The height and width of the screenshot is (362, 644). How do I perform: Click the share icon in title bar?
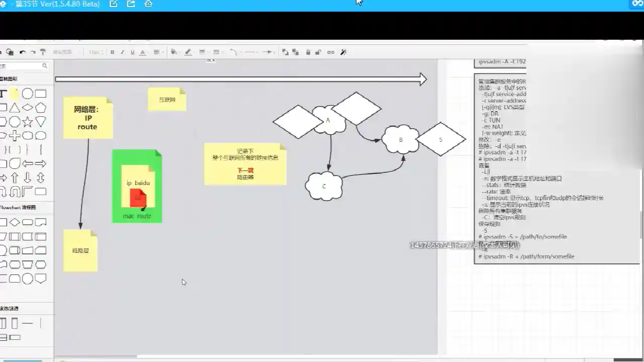pyautogui.click(x=131, y=4)
